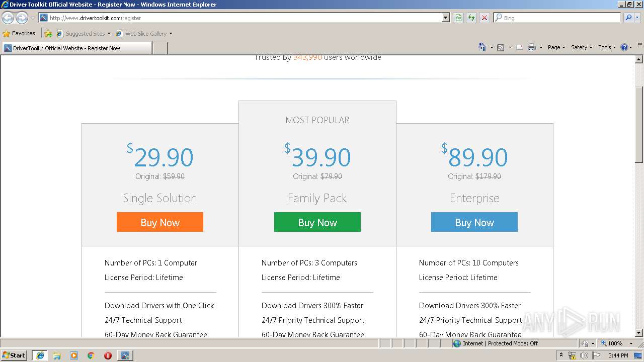Screen dimensions: 644x362
Task: Open the Tools menu
Action: pos(607,47)
